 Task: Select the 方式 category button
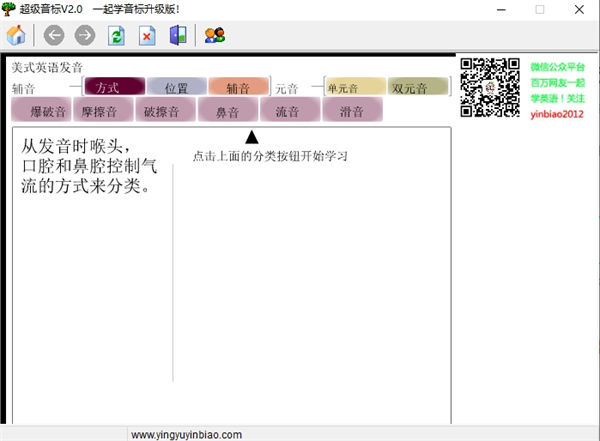(114, 87)
